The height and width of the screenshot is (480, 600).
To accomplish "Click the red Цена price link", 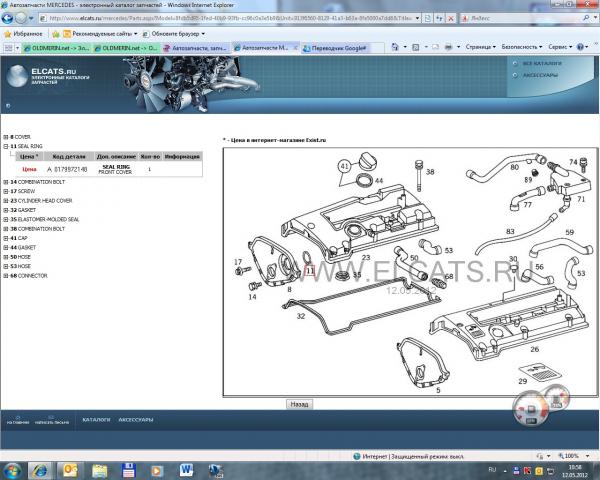I will click(29, 169).
